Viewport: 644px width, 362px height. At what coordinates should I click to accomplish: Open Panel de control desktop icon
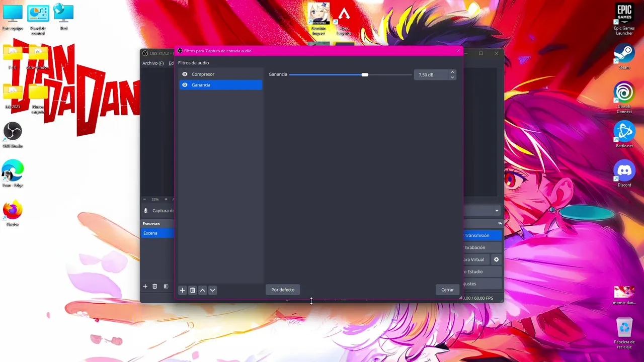click(38, 20)
